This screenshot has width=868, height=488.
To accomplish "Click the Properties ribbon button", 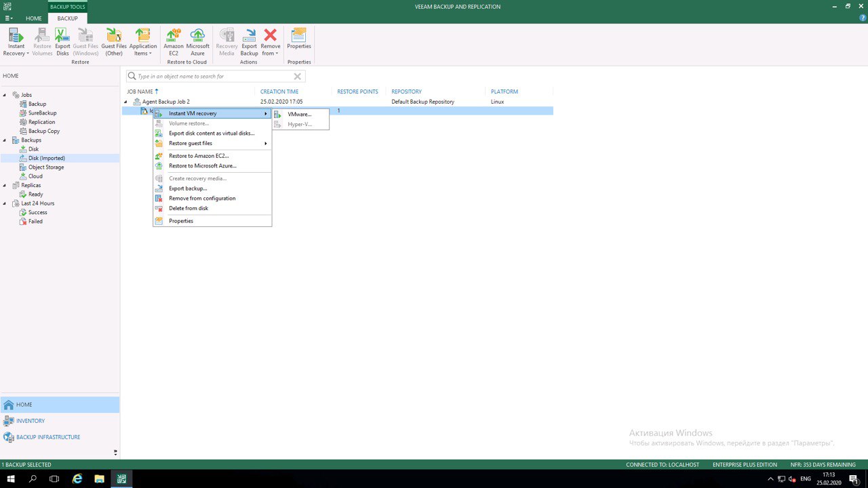I will click(298, 39).
